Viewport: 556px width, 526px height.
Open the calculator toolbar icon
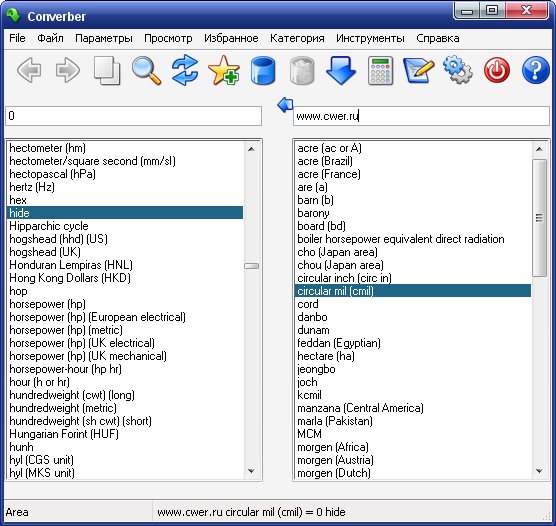[x=380, y=71]
